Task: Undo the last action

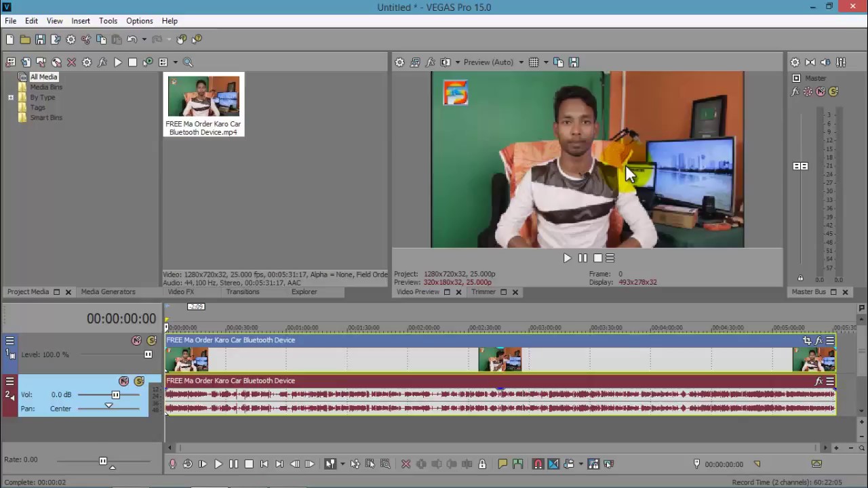Action: click(132, 39)
